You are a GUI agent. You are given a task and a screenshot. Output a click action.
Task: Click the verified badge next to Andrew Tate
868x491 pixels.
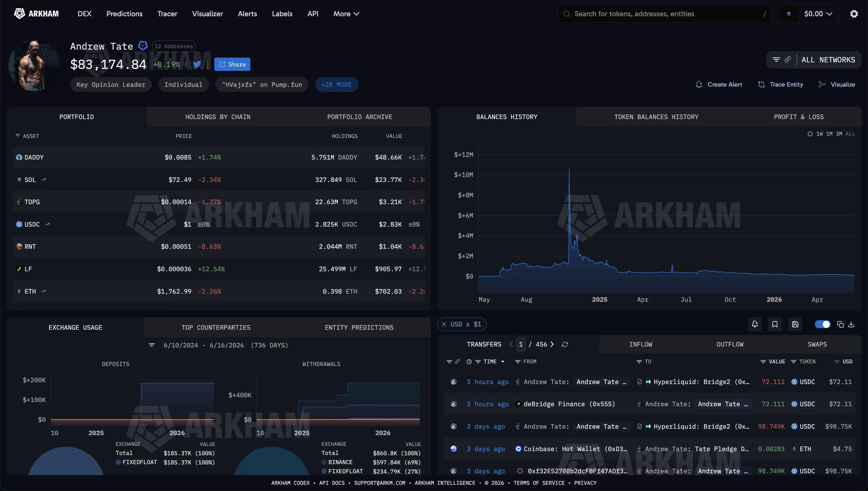coord(143,46)
